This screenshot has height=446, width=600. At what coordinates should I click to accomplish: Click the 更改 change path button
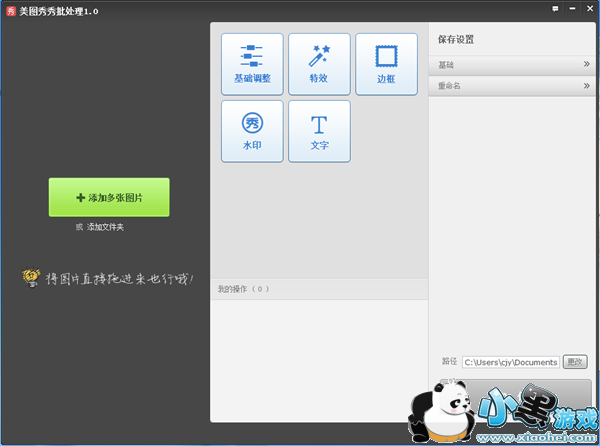tap(575, 362)
